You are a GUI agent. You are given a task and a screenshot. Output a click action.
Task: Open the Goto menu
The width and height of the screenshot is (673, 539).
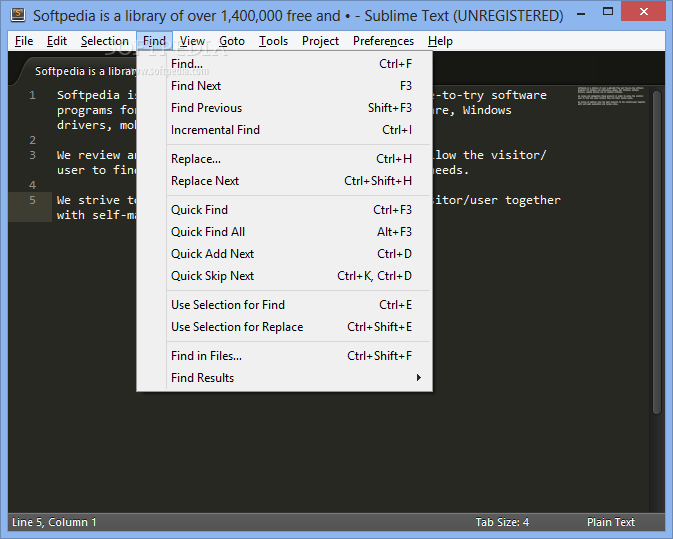(232, 41)
